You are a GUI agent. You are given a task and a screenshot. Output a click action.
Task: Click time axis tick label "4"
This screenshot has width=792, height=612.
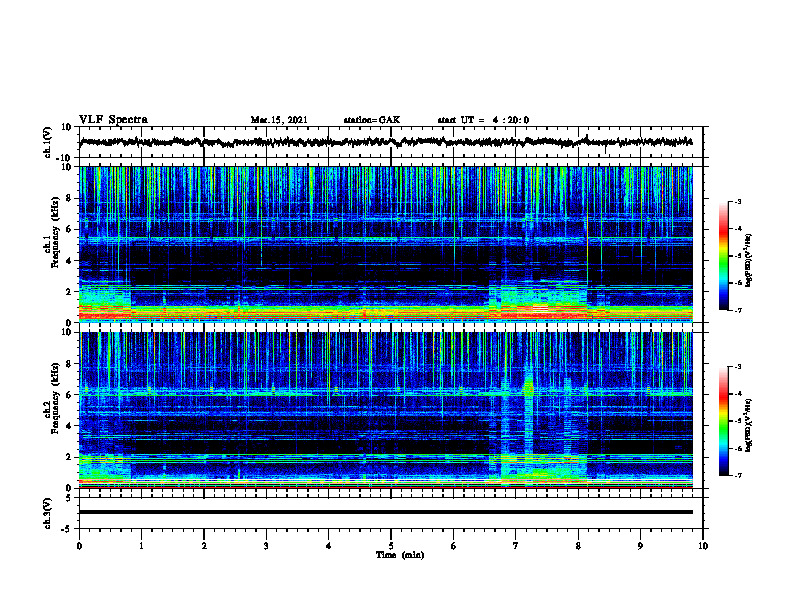(329, 546)
